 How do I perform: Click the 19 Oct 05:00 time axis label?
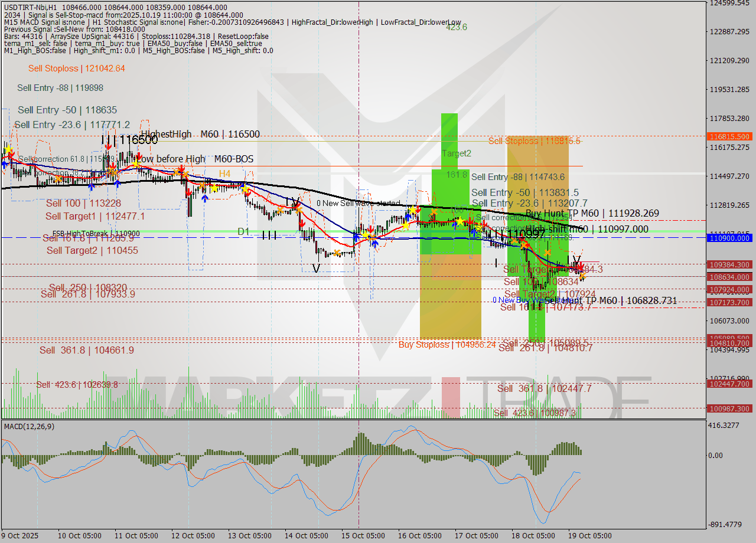click(x=589, y=536)
